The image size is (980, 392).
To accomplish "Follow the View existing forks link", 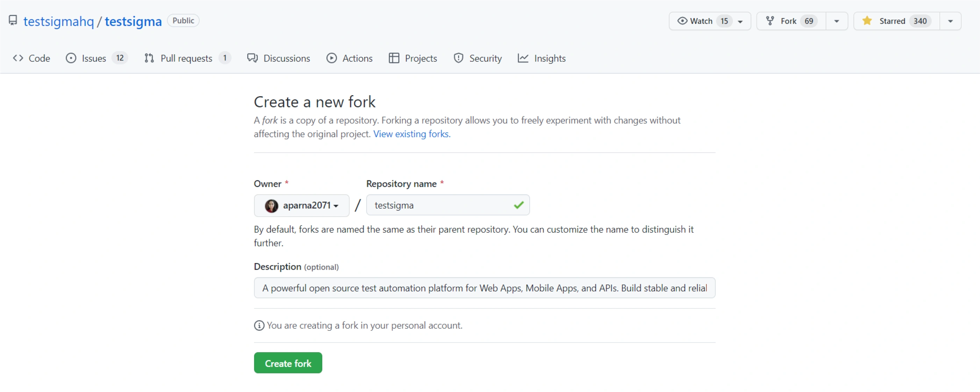I will tap(412, 134).
